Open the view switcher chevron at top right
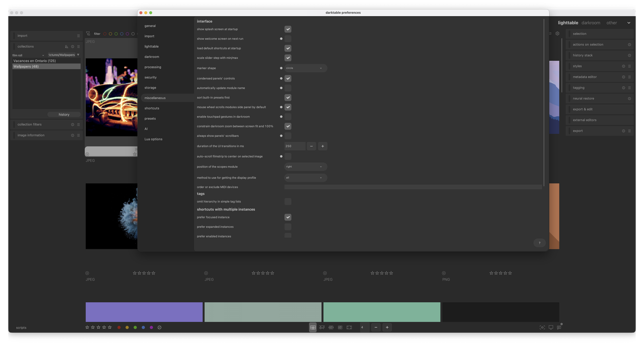Image resolution: width=644 pixels, height=343 pixels. [628, 23]
